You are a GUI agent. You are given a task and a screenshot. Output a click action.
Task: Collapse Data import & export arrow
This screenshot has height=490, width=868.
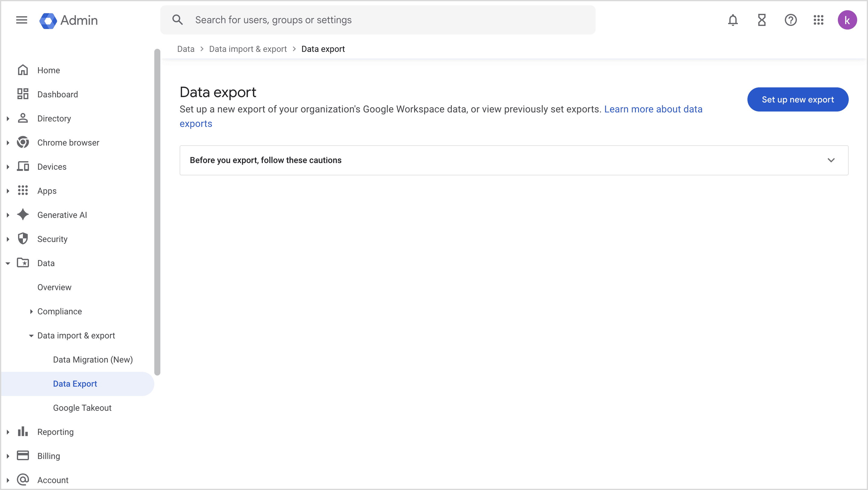pos(31,336)
